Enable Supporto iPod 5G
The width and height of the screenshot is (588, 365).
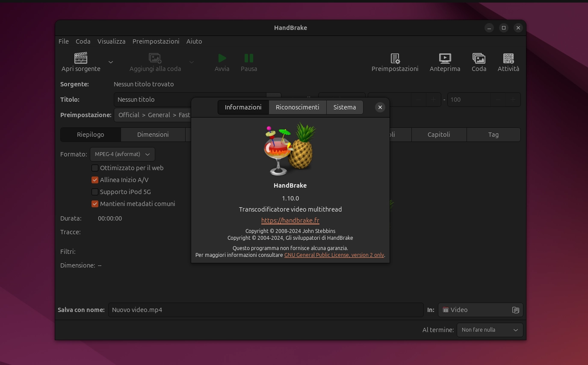click(95, 192)
